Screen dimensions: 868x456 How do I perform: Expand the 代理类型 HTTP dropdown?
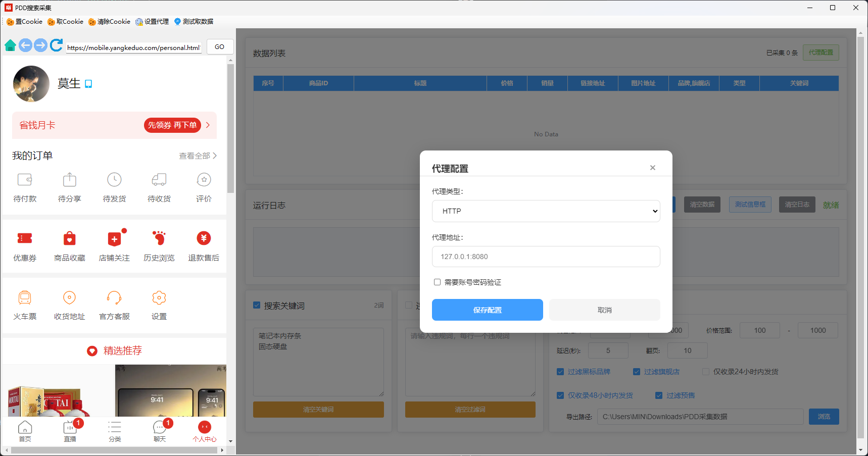pos(546,211)
